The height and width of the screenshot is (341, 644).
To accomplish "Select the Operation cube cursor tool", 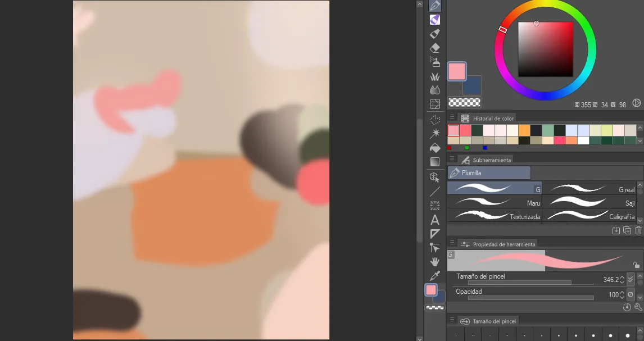I will point(434,178).
